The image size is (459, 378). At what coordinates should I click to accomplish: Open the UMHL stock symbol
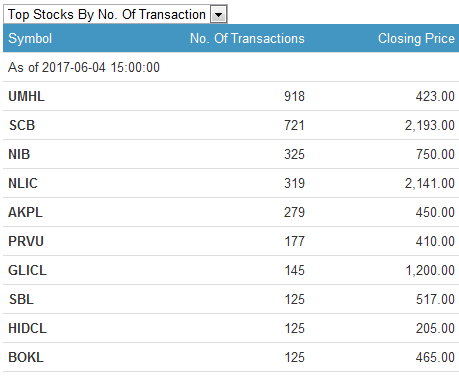click(x=26, y=96)
